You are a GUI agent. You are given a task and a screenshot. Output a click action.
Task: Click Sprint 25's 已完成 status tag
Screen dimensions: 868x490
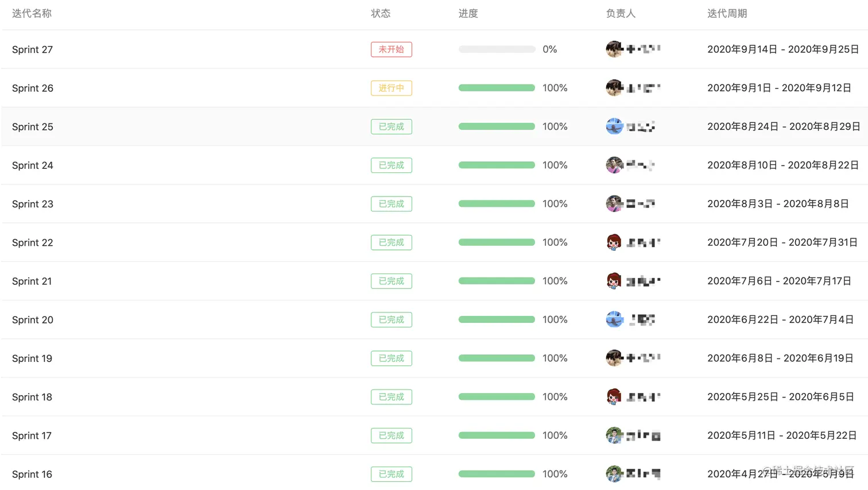(391, 126)
